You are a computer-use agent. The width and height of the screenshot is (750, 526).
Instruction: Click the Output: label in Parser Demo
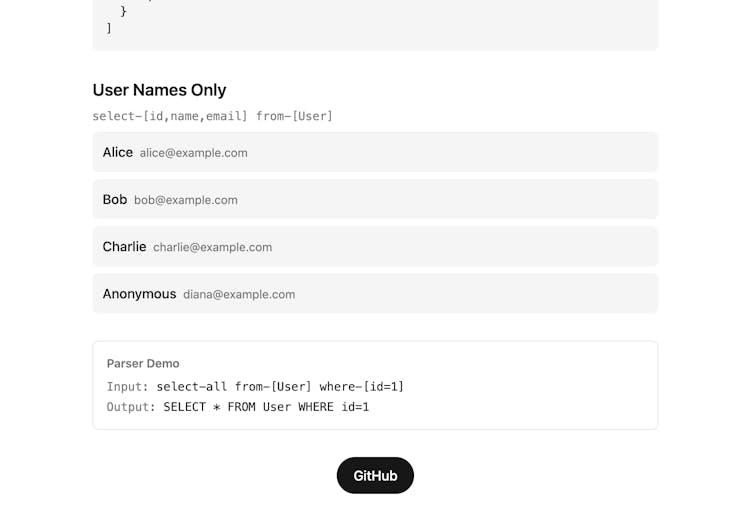pos(131,407)
